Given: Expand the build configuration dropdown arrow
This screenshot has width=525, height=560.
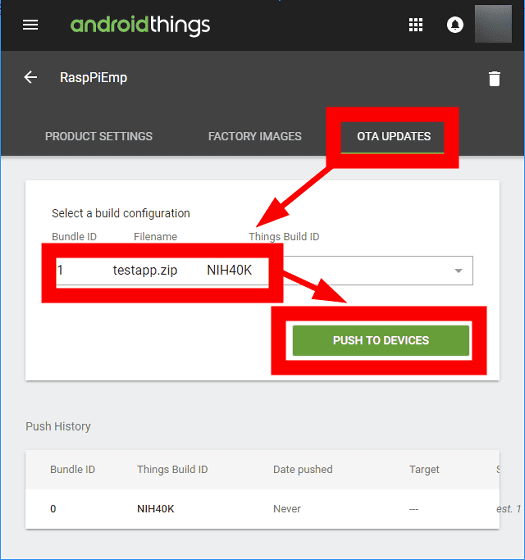Looking at the screenshot, I should (x=458, y=271).
